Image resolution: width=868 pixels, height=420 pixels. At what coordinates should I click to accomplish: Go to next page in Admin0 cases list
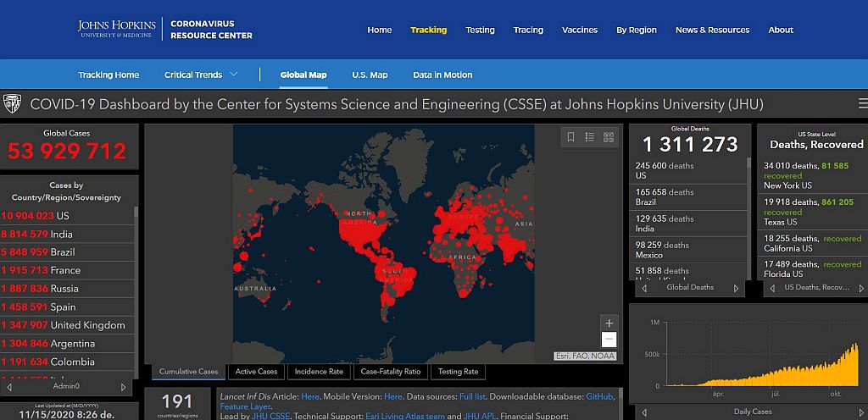click(x=123, y=387)
